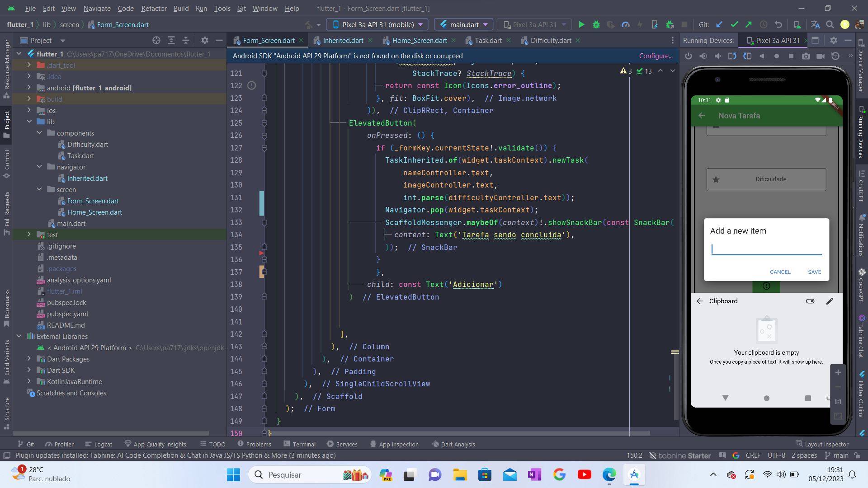Open the main.dart run configuration dropdown

click(x=463, y=25)
